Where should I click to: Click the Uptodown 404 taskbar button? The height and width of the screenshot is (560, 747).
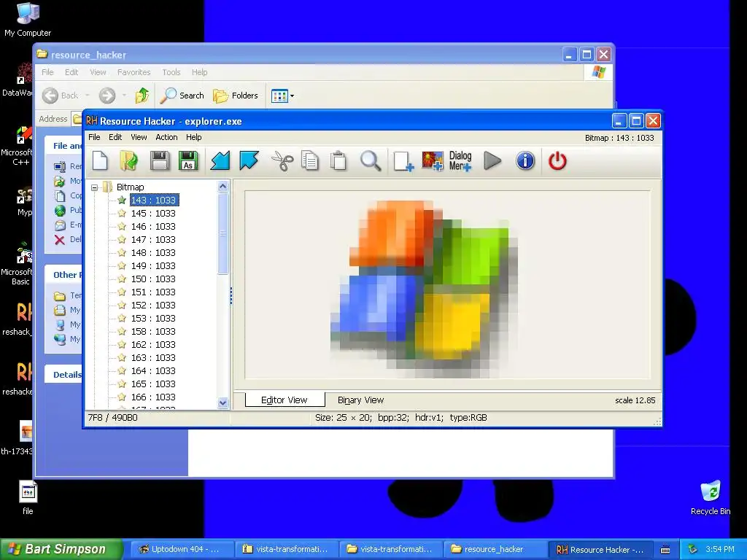pyautogui.click(x=181, y=549)
